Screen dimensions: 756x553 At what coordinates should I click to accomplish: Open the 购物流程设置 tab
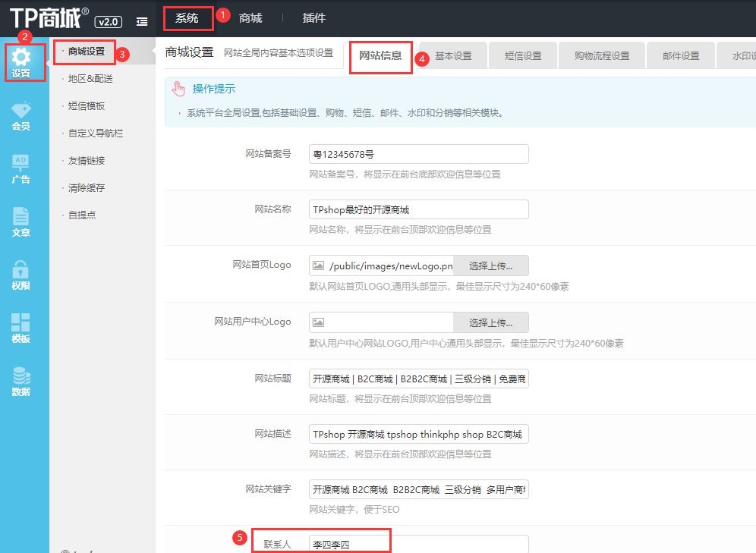tap(601, 55)
